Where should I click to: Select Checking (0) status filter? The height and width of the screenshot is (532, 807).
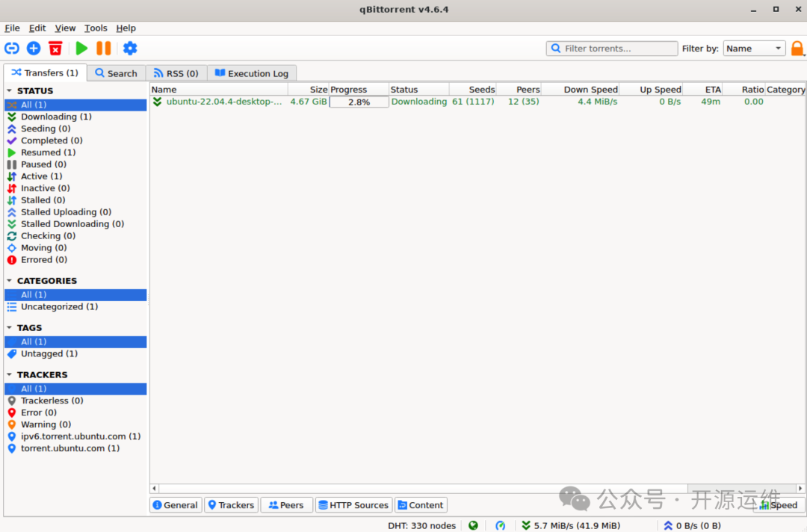tap(75, 235)
